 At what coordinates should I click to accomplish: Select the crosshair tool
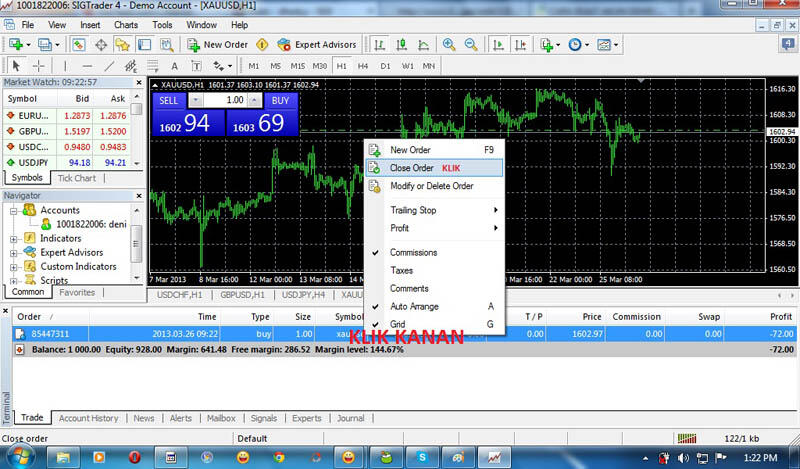[x=38, y=66]
